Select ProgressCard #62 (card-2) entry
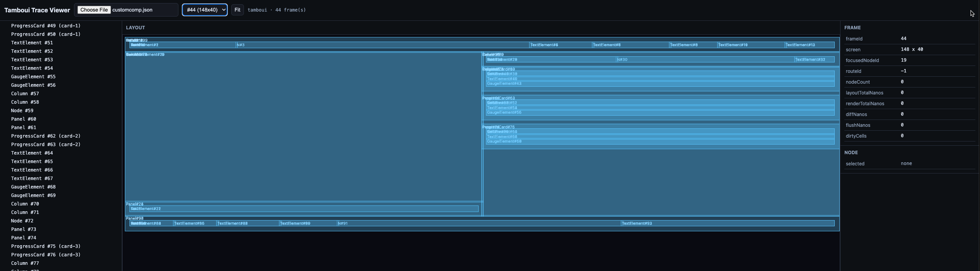980x271 pixels. pyautogui.click(x=45, y=136)
